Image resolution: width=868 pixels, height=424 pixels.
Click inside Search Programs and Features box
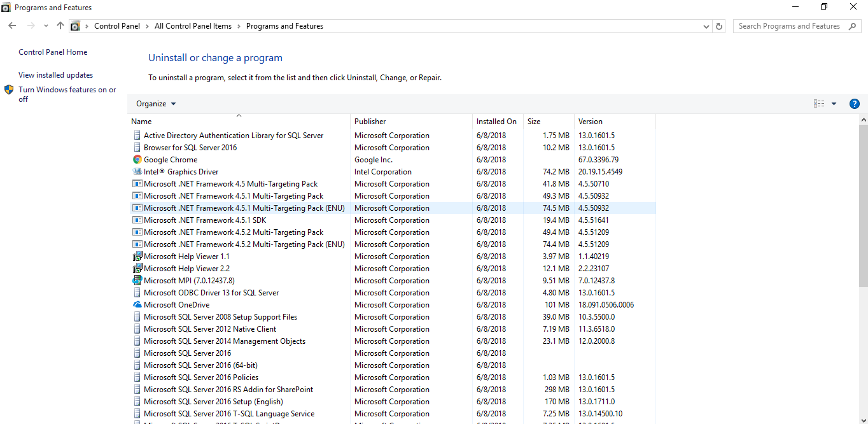tap(789, 26)
